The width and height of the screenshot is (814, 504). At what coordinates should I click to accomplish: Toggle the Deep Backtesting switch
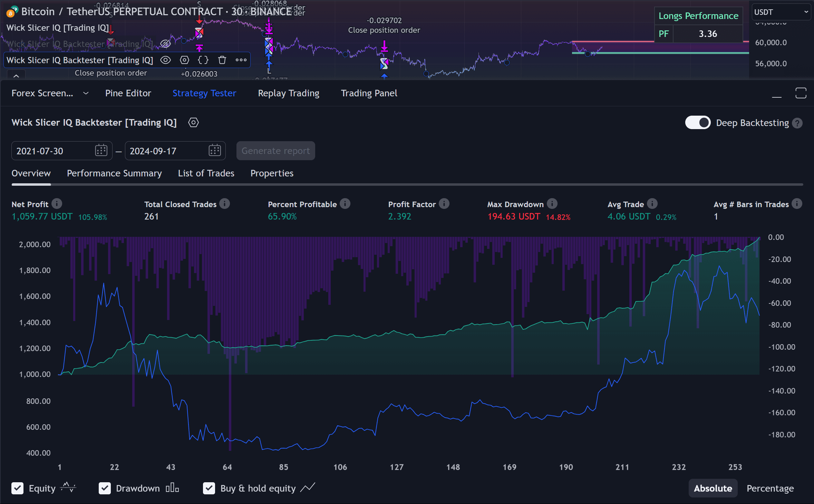(698, 123)
